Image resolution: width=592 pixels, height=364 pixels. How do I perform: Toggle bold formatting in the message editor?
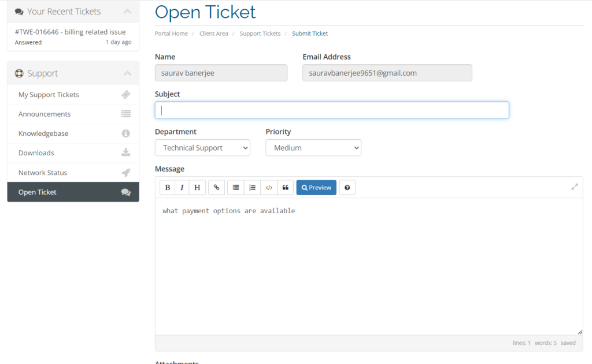pos(167,187)
